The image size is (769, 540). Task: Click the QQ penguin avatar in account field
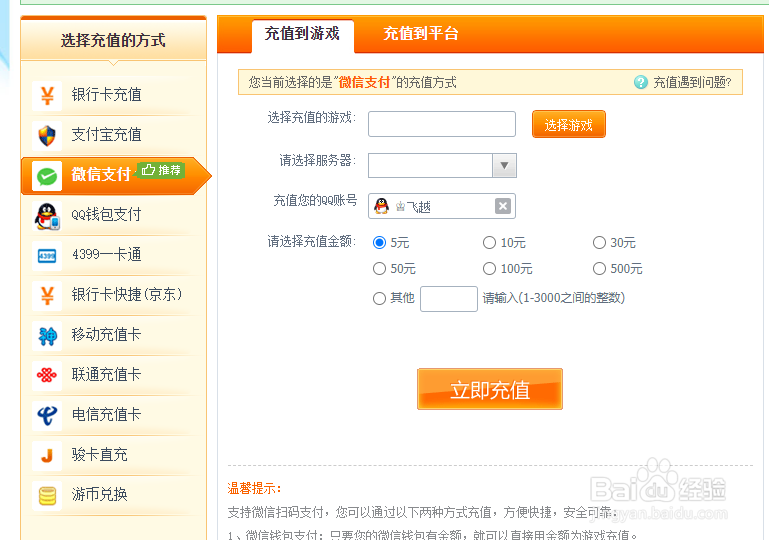[382, 206]
